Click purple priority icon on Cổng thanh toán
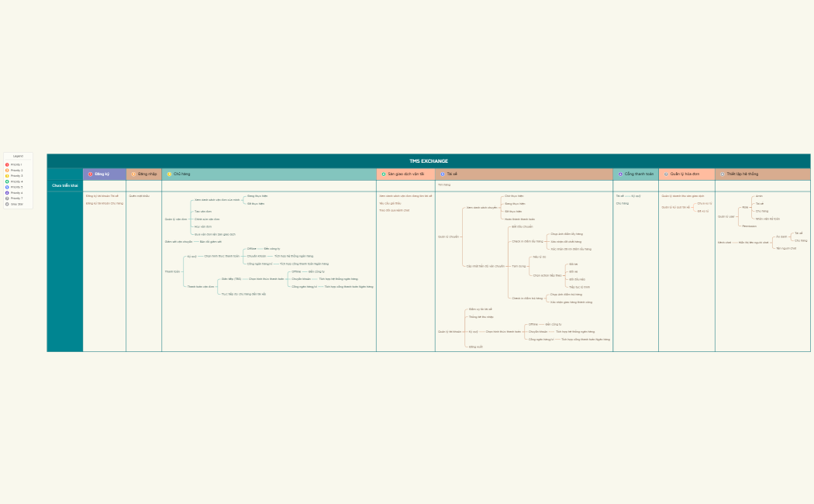Screen dimensions: 814x504 click(620, 174)
